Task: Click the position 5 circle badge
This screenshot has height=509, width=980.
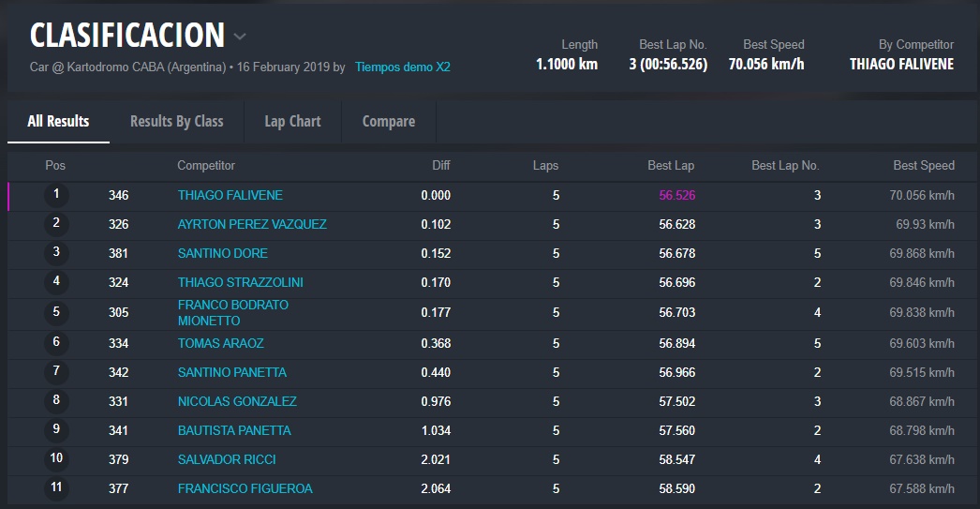Action: (56, 312)
